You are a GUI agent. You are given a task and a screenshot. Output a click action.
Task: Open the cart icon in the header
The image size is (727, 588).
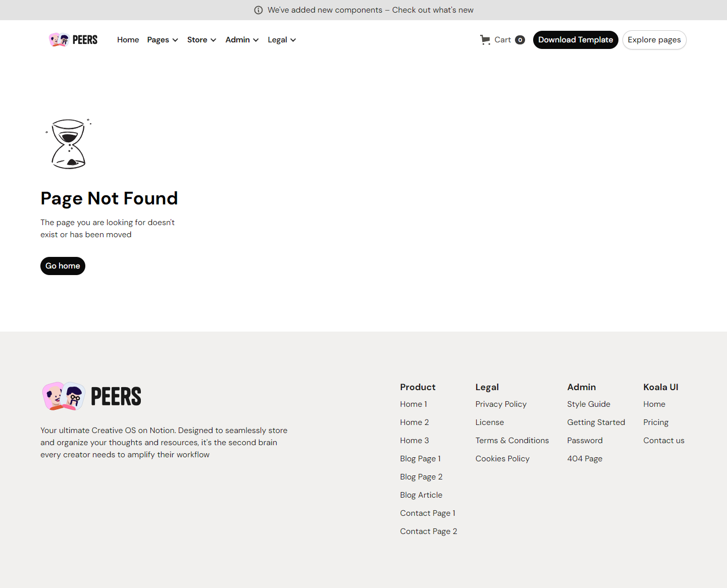coord(485,39)
